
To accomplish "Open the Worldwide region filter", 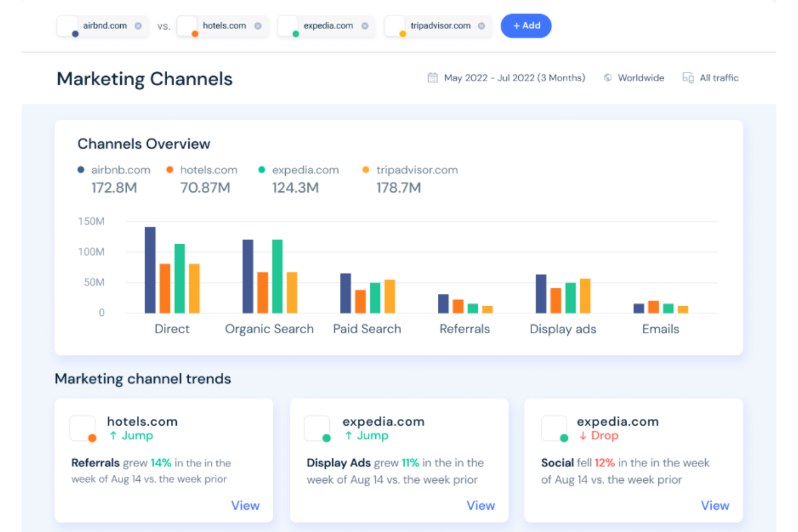I will pos(641,78).
